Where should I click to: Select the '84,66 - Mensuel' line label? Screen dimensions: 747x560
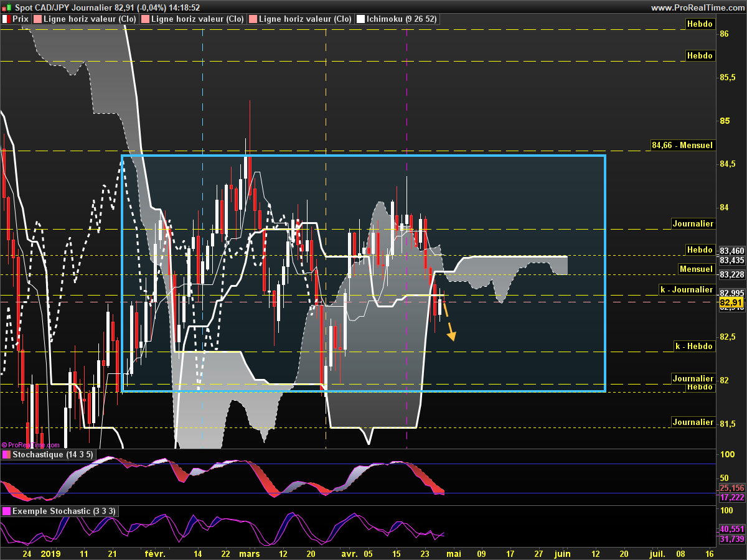pyautogui.click(x=682, y=145)
